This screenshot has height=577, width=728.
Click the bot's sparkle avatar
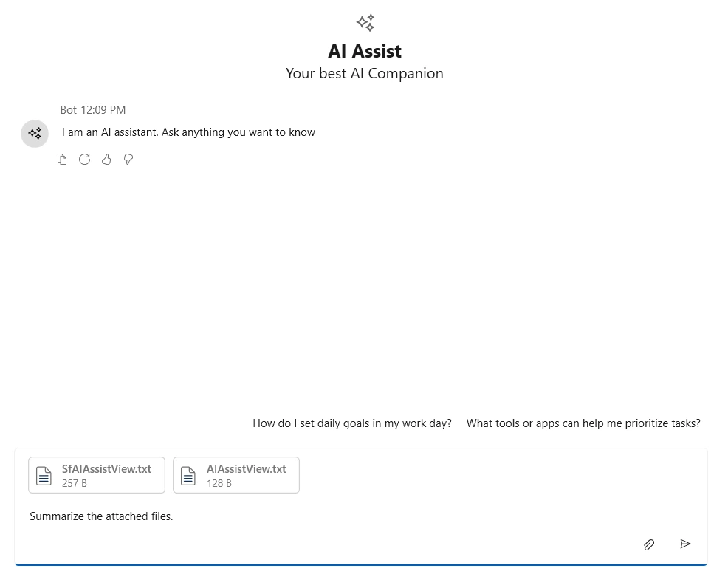(x=35, y=134)
